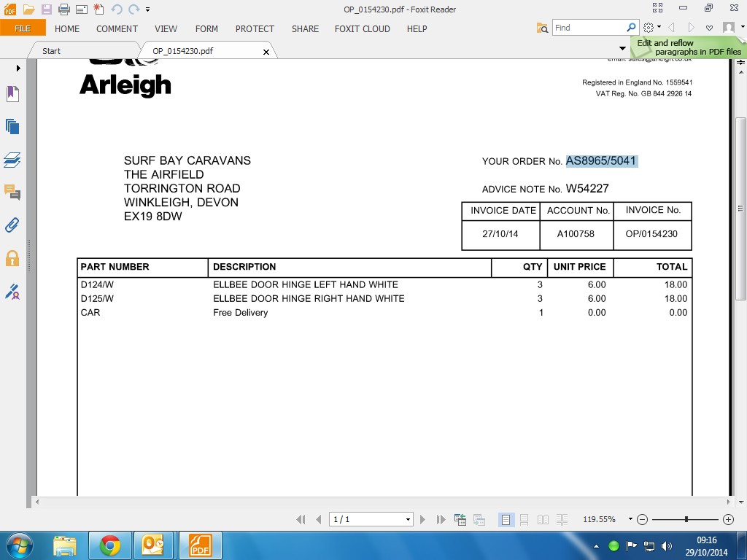
Task: Open the Comments panel icon in sidebar
Action: click(12, 192)
